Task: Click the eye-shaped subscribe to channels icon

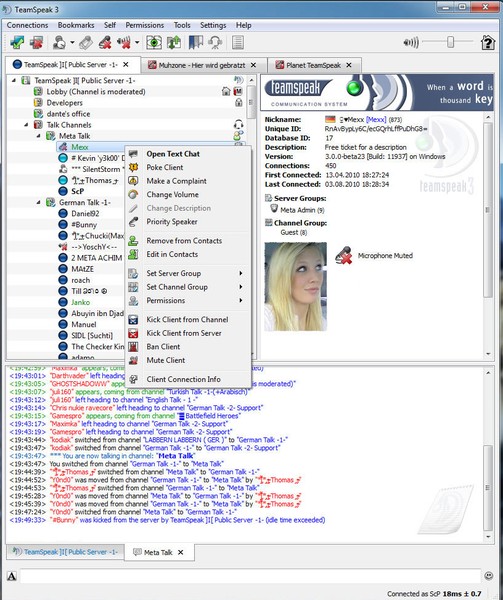Action: click(x=154, y=42)
